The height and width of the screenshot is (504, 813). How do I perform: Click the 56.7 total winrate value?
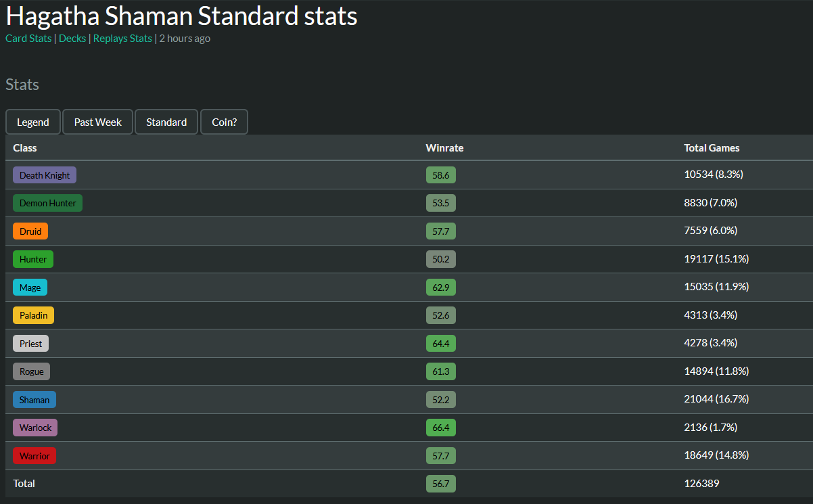441,484
